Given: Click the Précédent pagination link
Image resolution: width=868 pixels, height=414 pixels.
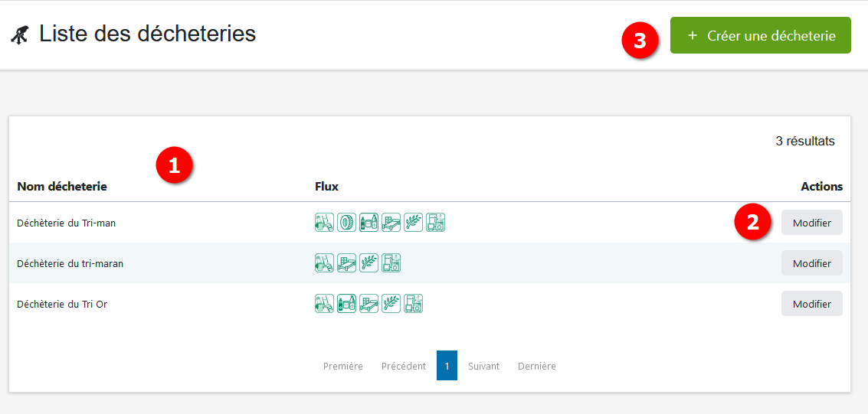Looking at the screenshot, I should pos(403,367).
